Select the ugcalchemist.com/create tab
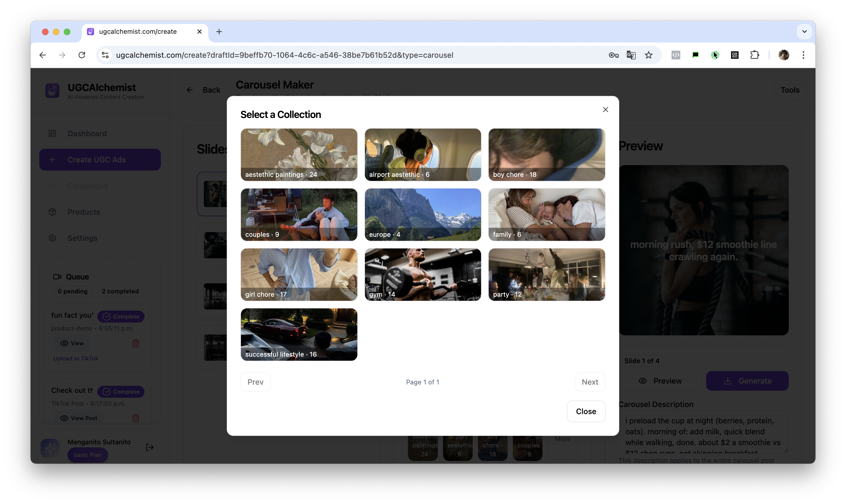The image size is (846, 504). [x=145, y=32]
